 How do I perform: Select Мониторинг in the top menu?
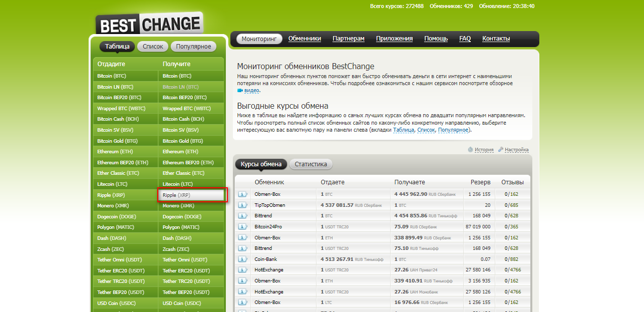click(x=259, y=39)
